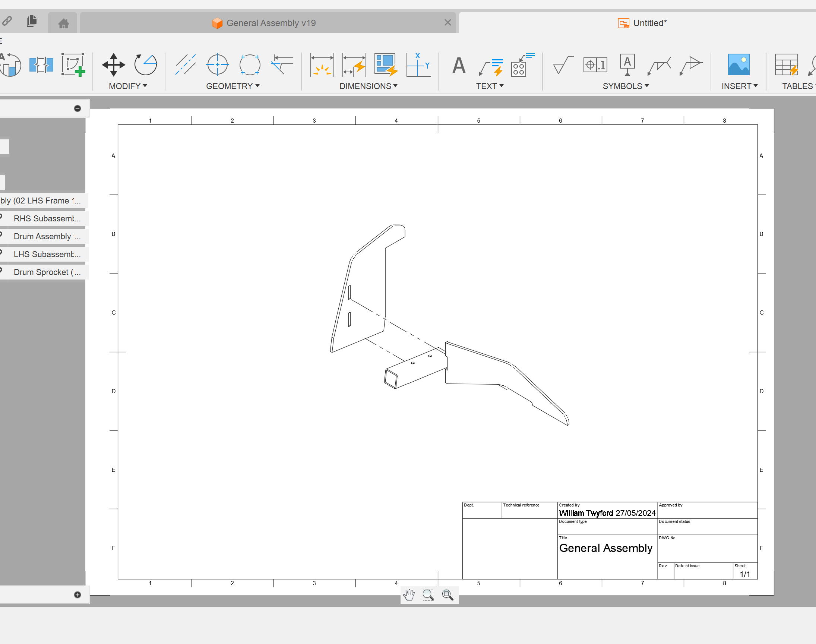816x644 pixels.
Task: Click the Center Mark Pattern tool
Action: coord(250,65)
